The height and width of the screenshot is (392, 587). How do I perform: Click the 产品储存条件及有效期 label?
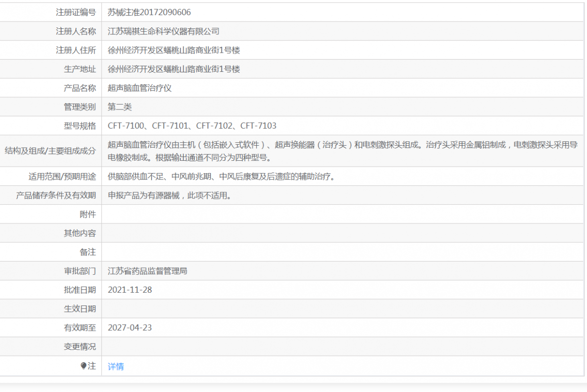(56, 196)
